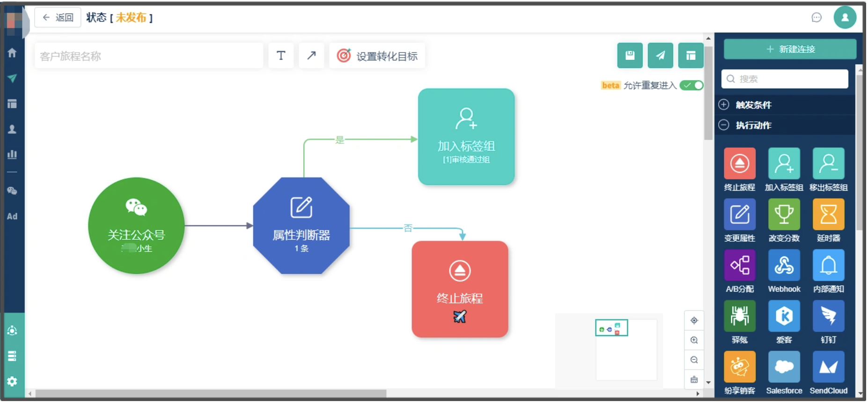Pick the 移出标签组 action icon
The image size is (868, 402).
point(829,164)
